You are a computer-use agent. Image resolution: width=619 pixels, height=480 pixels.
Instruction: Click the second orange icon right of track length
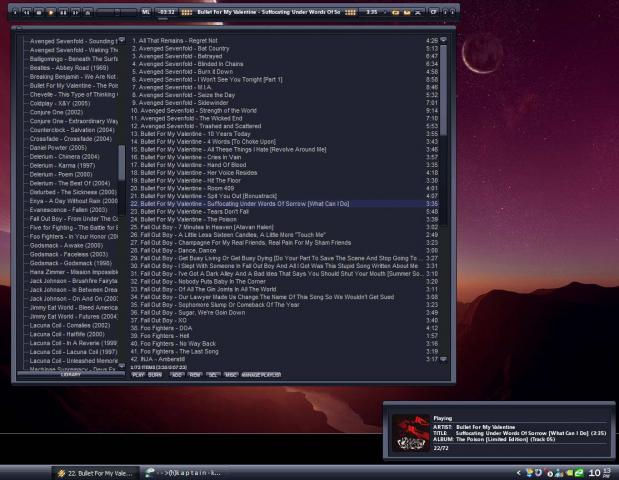click(407, 13)
